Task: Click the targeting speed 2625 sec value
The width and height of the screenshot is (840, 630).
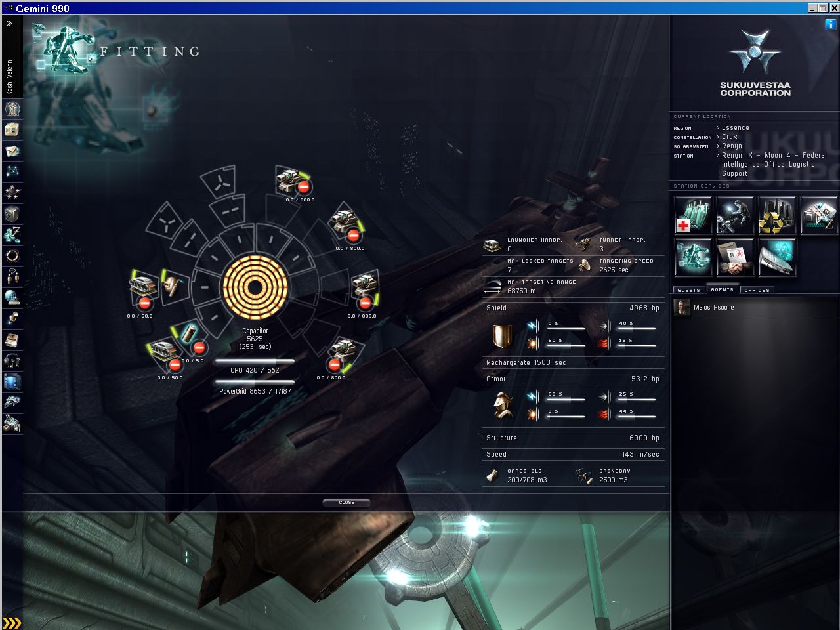Action: 614,270
